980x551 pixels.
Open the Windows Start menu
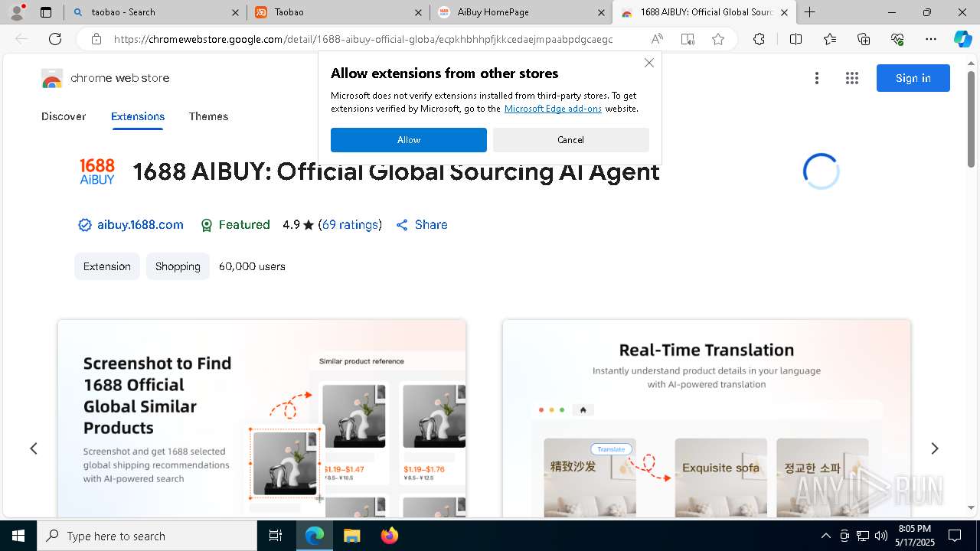pyautogui.click(x=18, y=536)
